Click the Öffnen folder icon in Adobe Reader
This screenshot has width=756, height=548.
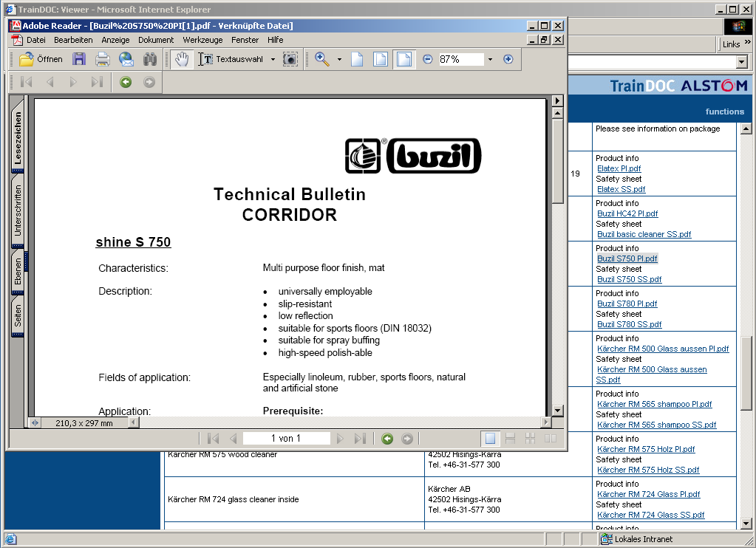26,59
